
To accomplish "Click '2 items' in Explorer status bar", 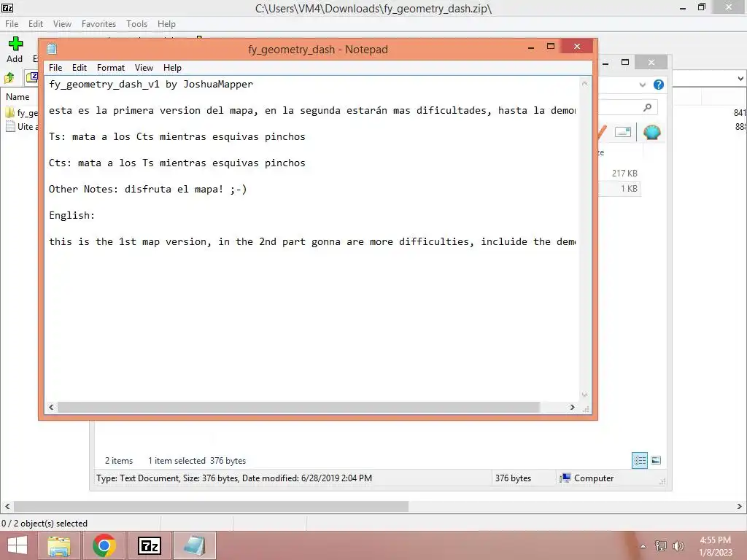I will (x=119, y=461).
